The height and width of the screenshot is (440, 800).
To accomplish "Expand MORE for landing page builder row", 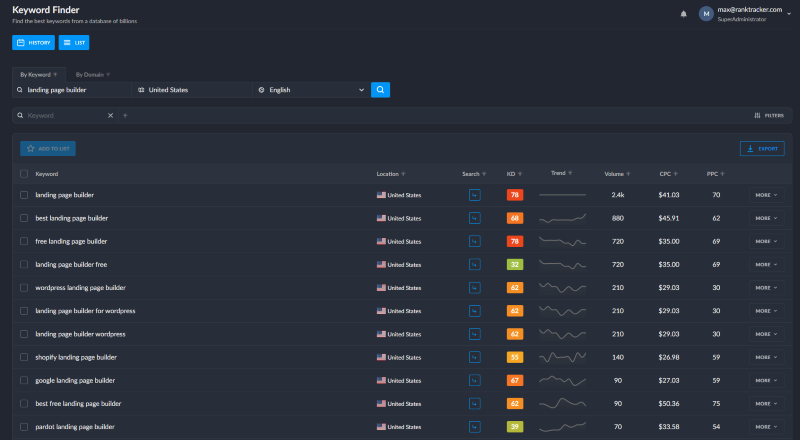I will pos(766,195).
